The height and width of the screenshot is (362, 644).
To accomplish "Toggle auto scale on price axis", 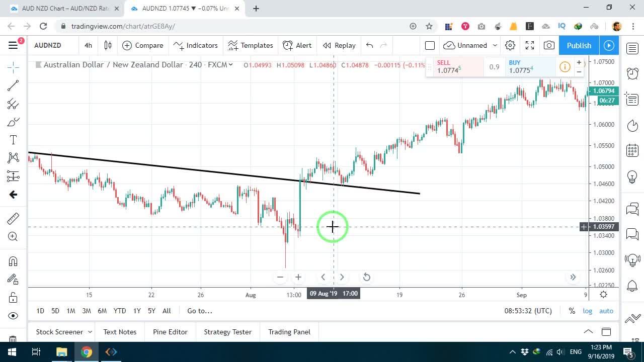I will pyautogui.click(x=606, y=311).
